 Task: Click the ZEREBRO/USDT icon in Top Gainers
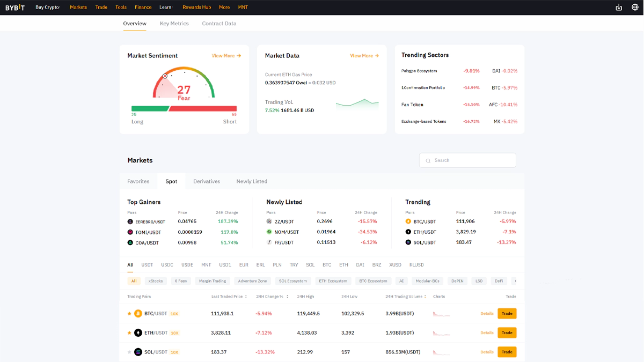click(130, 221)
